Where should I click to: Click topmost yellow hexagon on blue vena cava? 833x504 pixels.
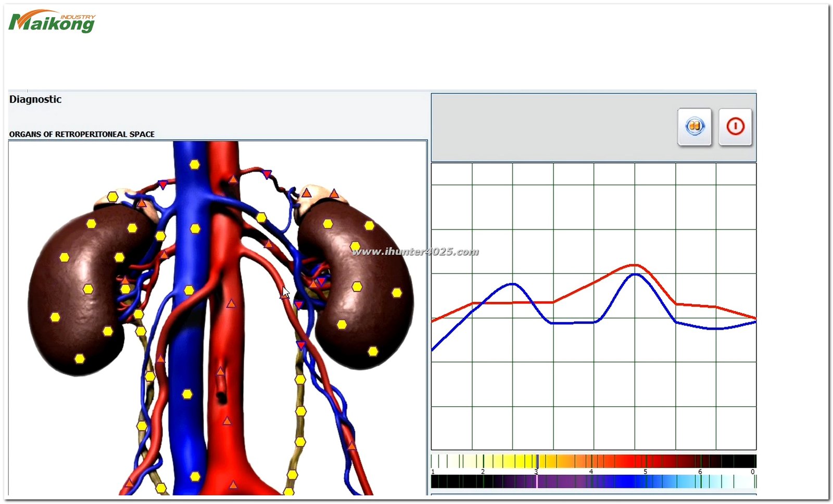(194, 165)
